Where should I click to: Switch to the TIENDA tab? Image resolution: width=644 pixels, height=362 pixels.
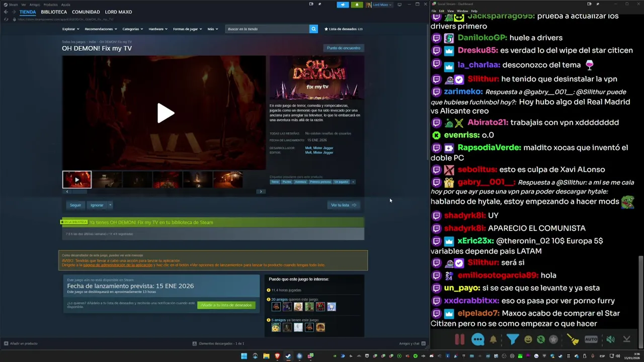28,12
